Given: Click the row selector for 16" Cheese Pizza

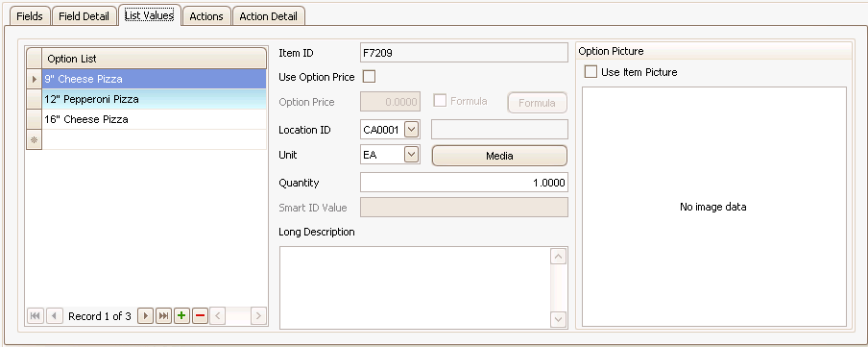Looking at the screenshot, I should coord(35,120).
